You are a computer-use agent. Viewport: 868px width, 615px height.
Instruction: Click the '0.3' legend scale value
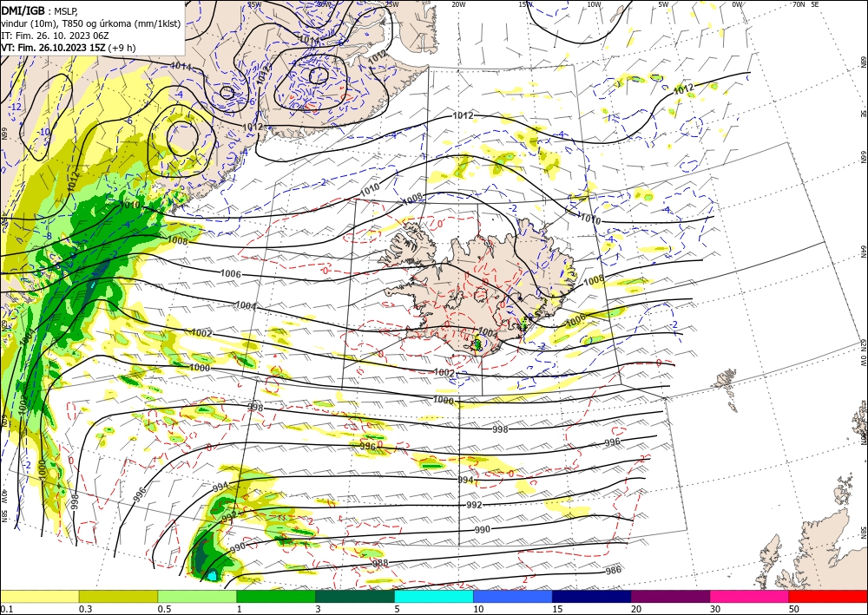tap(85, 609)
